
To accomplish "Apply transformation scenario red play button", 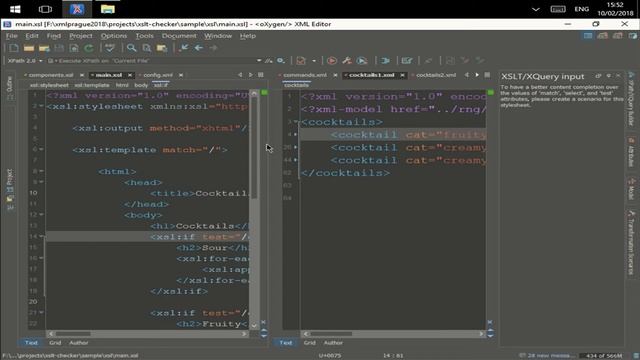I will [332, 61].
